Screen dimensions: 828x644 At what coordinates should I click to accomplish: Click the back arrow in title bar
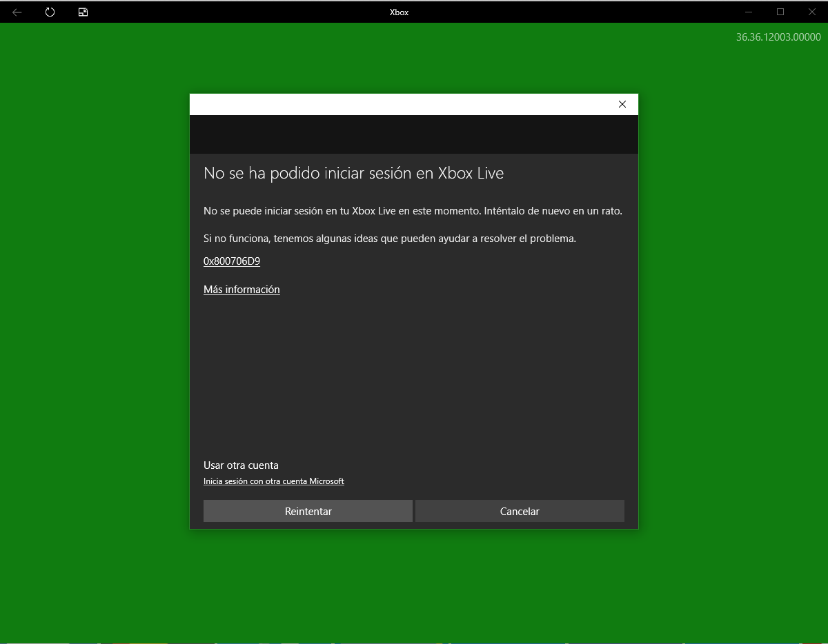click(x=17, y=12)
